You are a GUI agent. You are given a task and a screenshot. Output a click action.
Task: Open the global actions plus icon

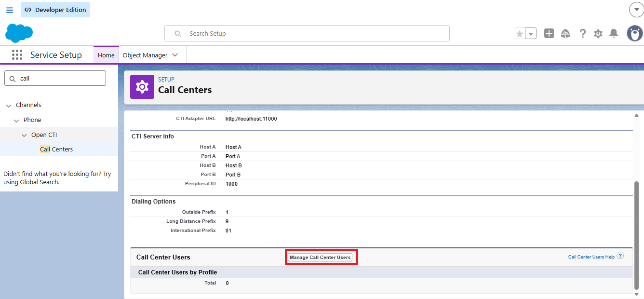tap(549, 33)
